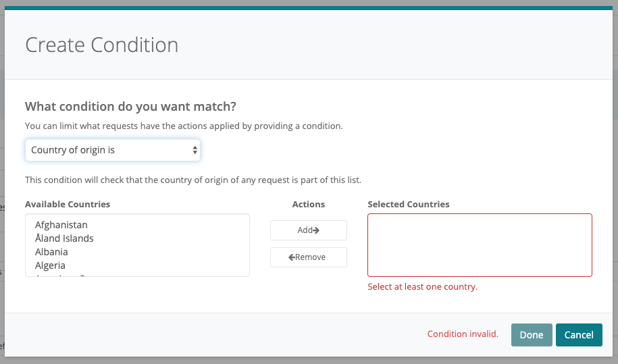The height and width of the screenshot is (364, 618).
Task: Click the condition selector's up-down arrow
Action: point(195,150)
